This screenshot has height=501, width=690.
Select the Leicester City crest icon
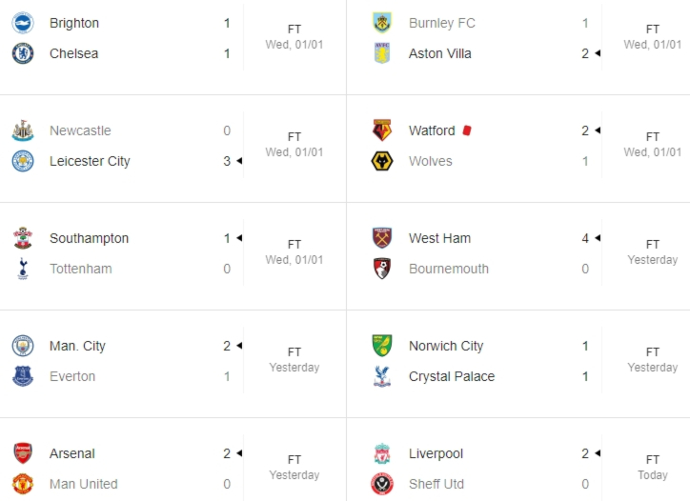coord(22,161)
